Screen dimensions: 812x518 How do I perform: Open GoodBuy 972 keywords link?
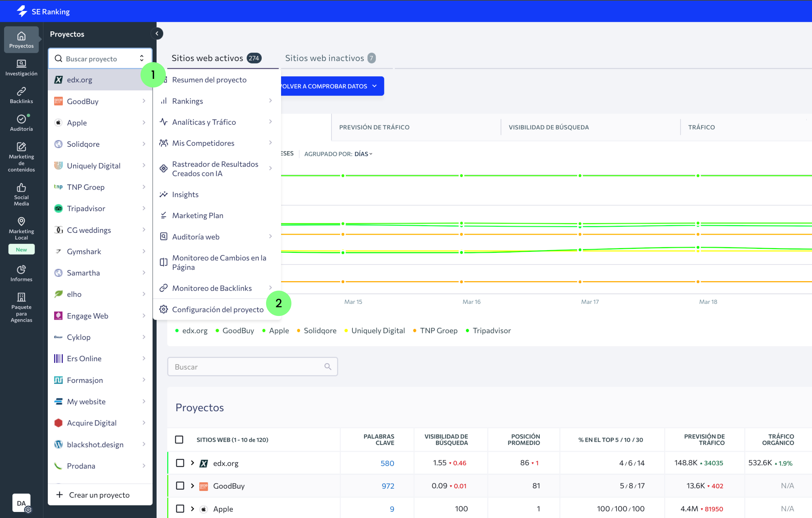(x=388, y=486)
